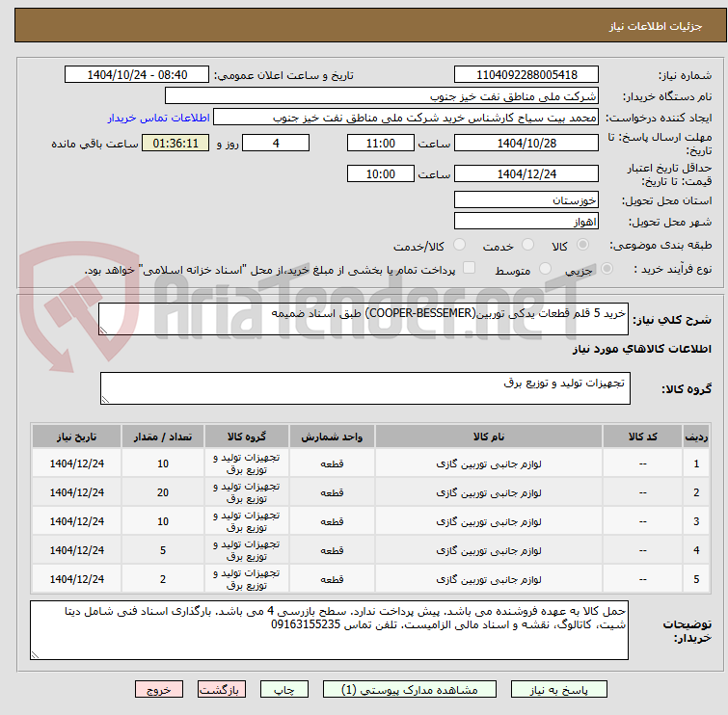
Task: Select the جزیی purchase type radio
Action: pos(607,269)
